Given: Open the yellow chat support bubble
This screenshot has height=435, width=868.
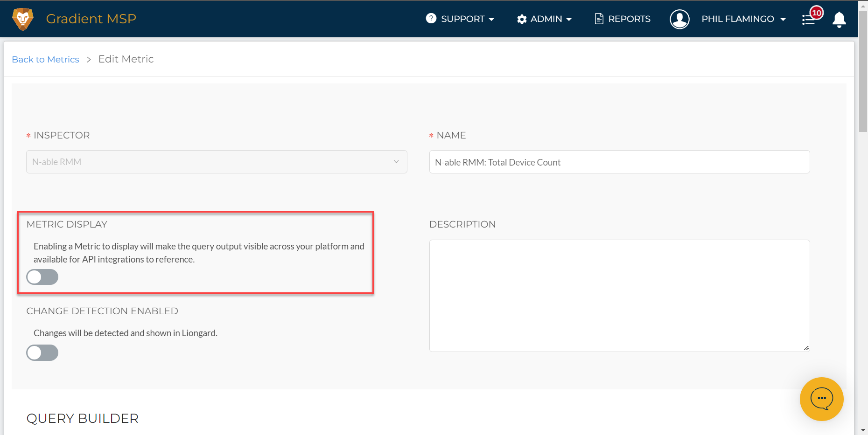Looking at the screenshot, I should (x=821, y=399).
